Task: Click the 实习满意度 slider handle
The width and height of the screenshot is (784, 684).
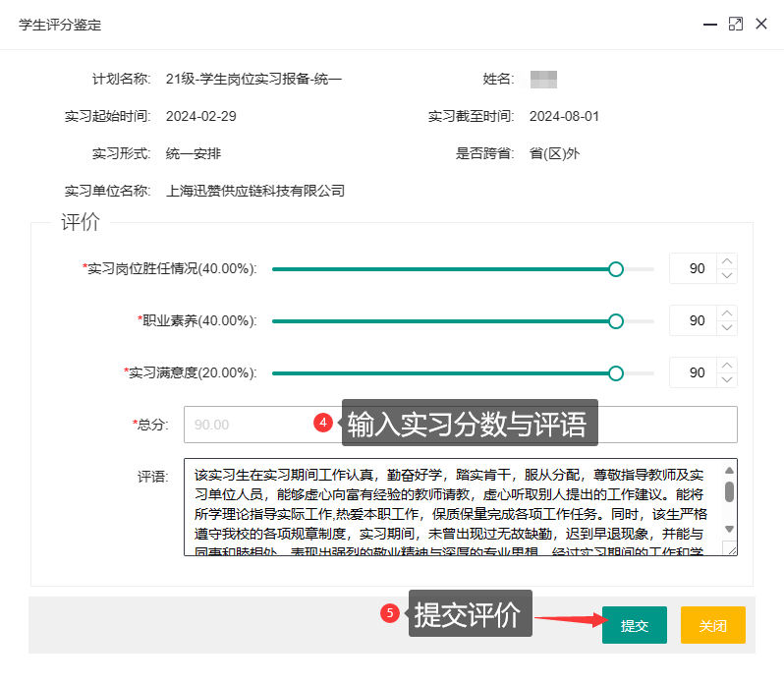Action: (616, 372)
